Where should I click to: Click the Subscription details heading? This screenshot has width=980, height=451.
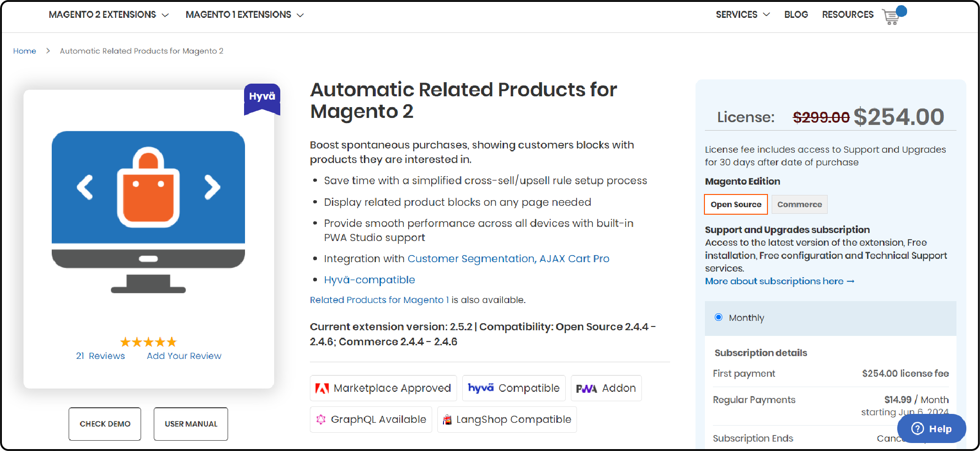click(760, 353)
